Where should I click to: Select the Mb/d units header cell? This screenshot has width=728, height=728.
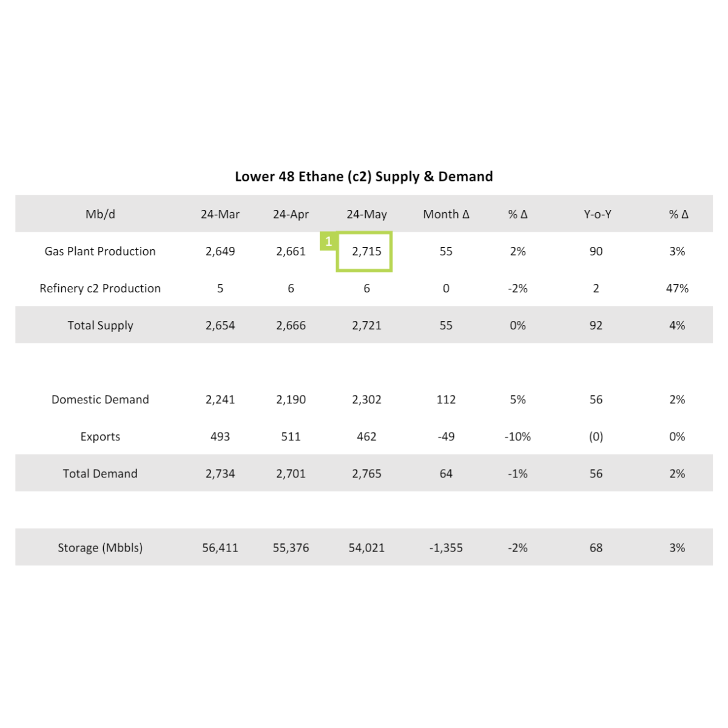tap(100, 214)
